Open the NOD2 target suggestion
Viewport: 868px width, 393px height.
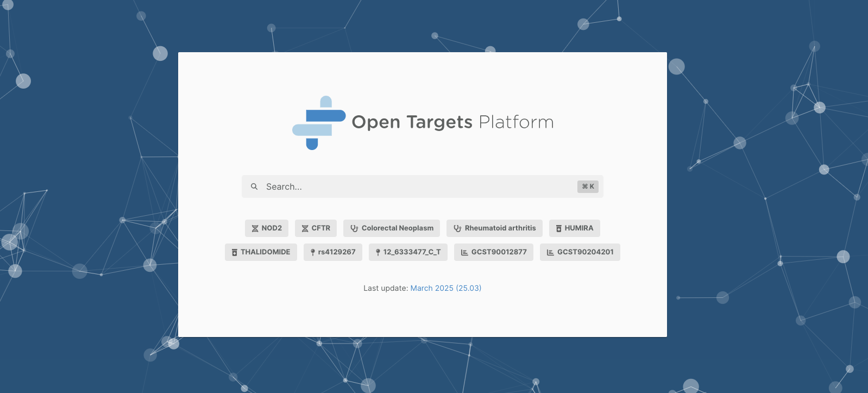[x=267, y=228]
